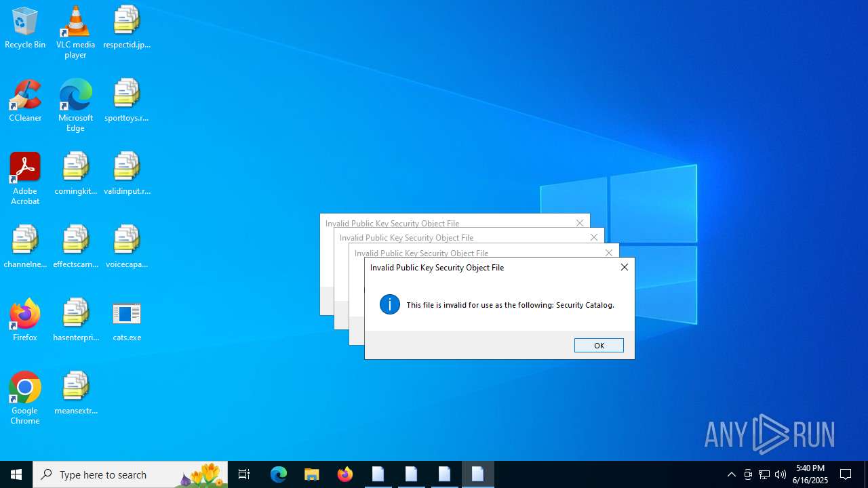Select the effectscam... file icon
Viewport: 868px width, 488px height.
pos(75,248)
